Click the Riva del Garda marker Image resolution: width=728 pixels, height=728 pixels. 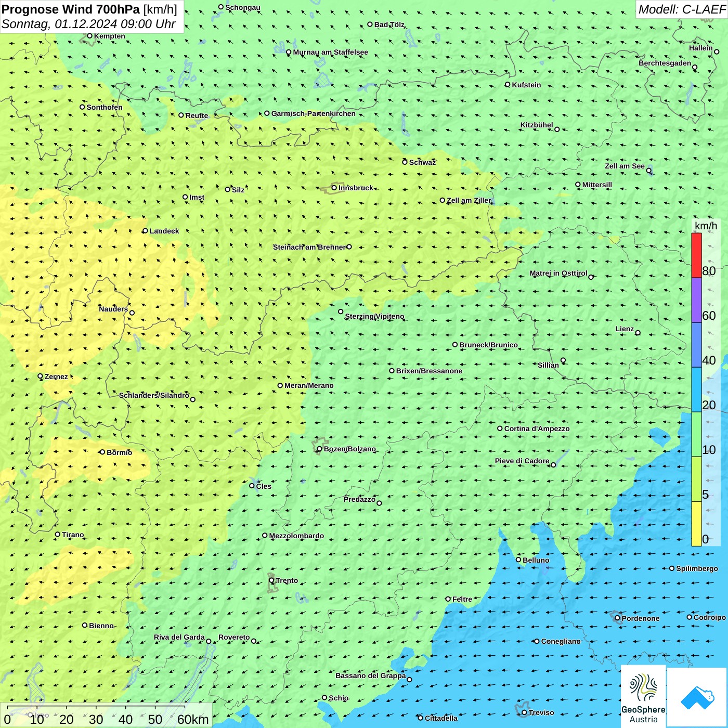209,641
